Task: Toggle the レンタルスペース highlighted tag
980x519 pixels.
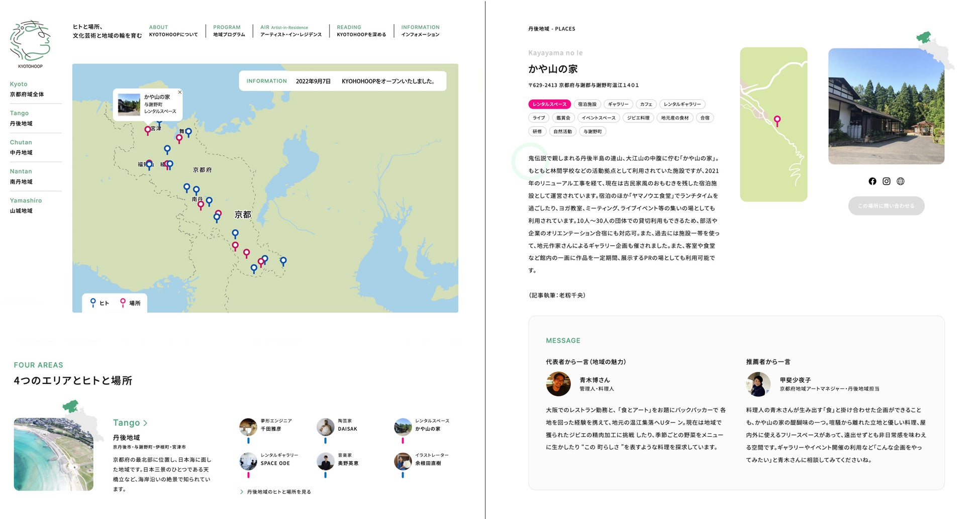Action: point(549,104)
